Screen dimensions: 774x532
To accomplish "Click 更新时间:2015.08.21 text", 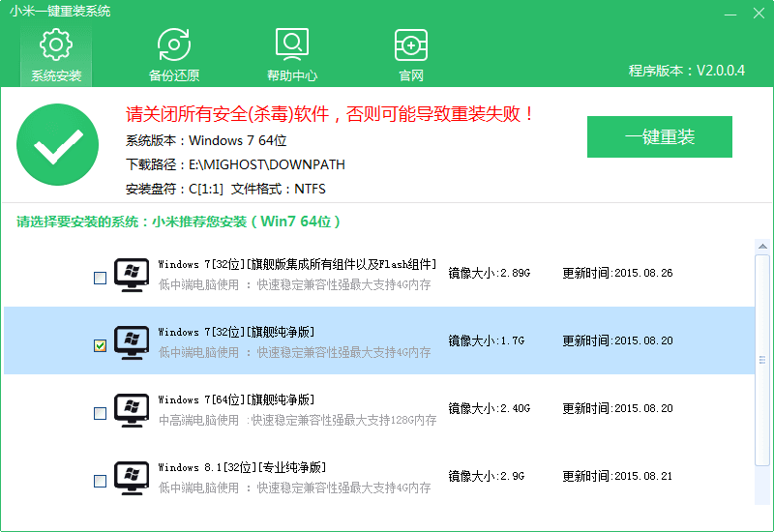I will 617,476.
